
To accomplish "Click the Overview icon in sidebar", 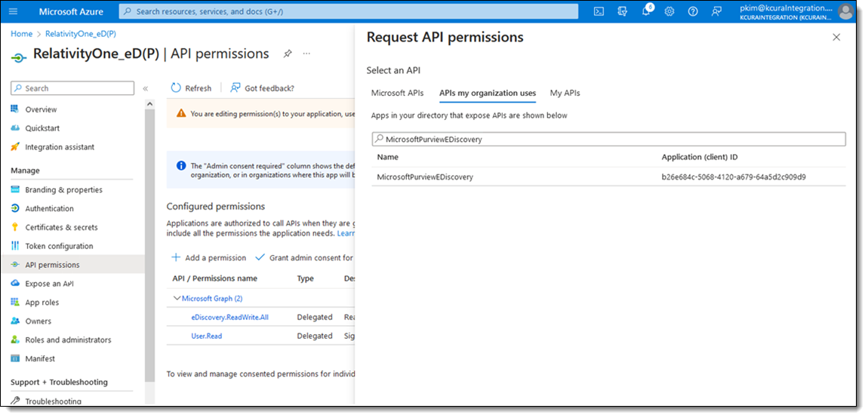I will click(x=16, y=109).
